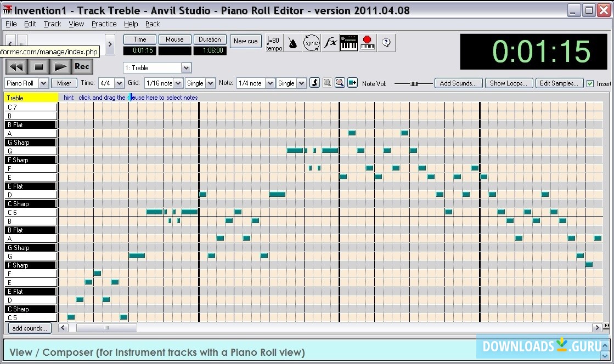The height and width of the screenshot is (364, 614).
Task: Open the Edit menu
Action: click(30, 24)
